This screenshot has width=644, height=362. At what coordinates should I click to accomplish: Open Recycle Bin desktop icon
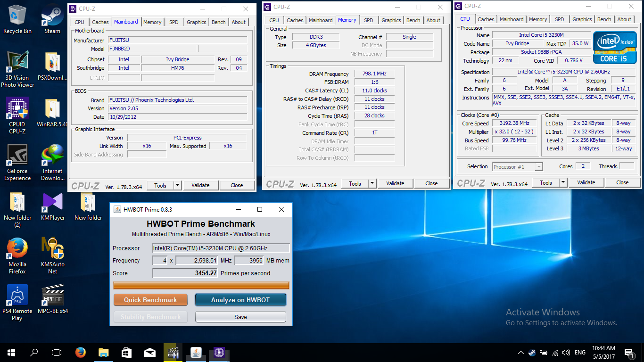17,19
